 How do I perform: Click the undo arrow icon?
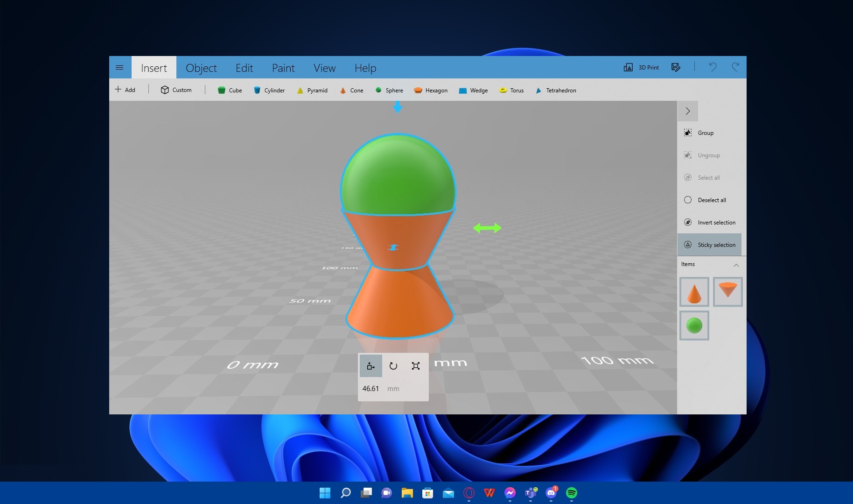[x=713, y=67]
